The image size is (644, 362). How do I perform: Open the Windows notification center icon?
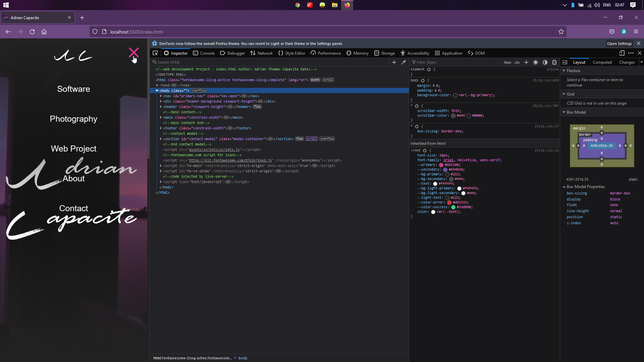[633, 5]
